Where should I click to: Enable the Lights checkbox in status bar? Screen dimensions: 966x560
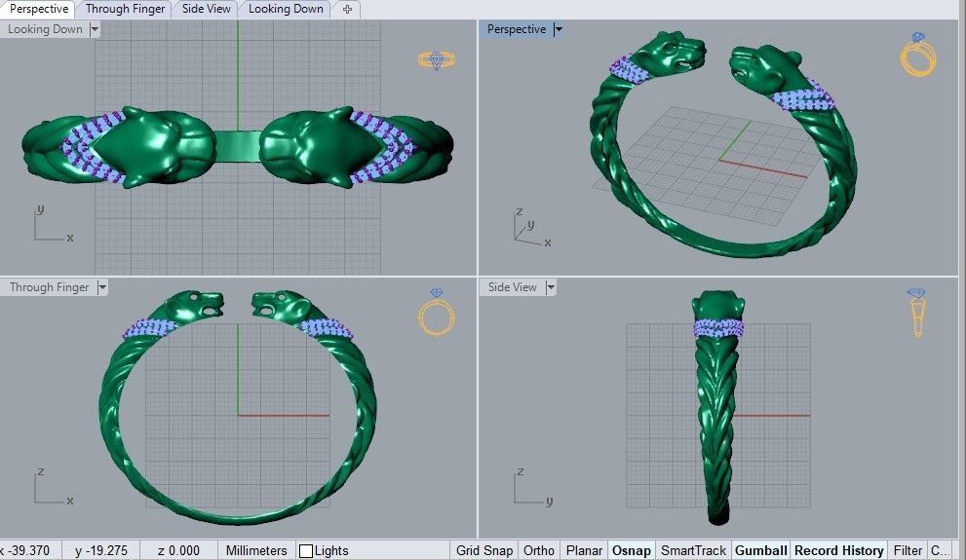pyautogui.click(x=305, y=551)
